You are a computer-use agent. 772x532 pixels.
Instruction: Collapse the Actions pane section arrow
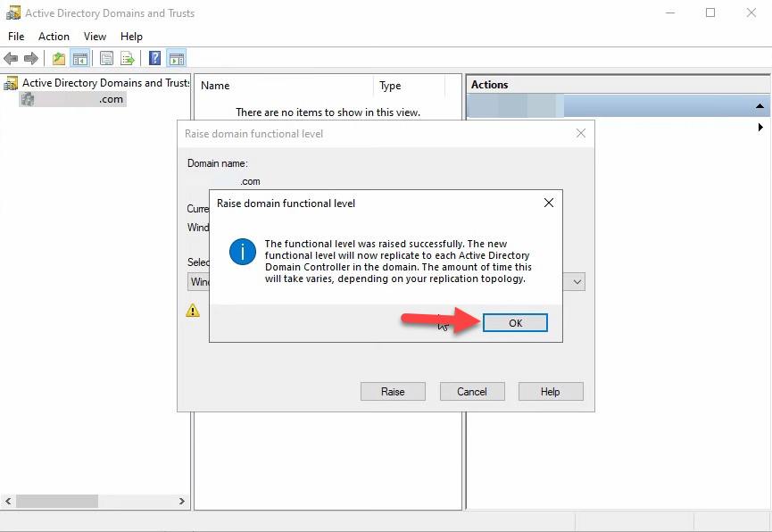click(760, 106)
